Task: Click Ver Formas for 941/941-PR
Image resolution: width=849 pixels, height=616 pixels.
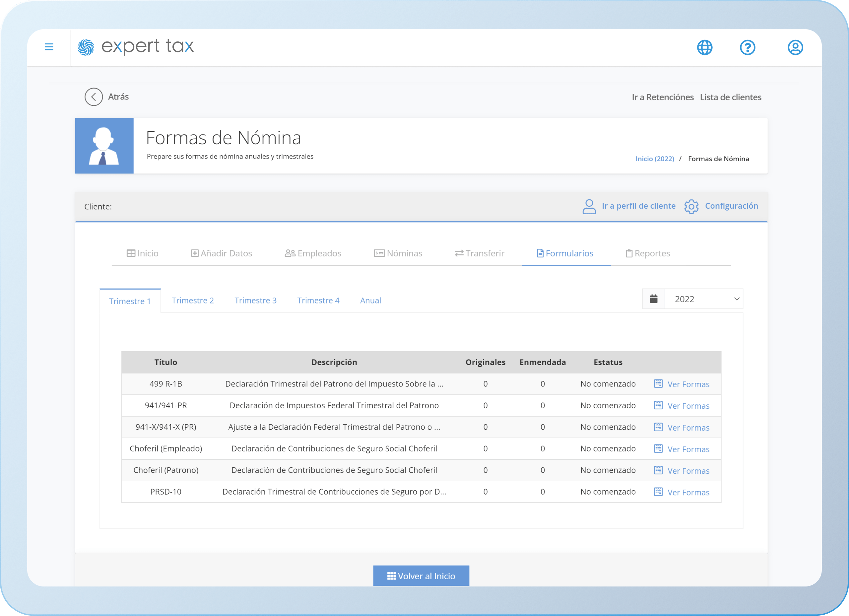Action: point(688,406)
